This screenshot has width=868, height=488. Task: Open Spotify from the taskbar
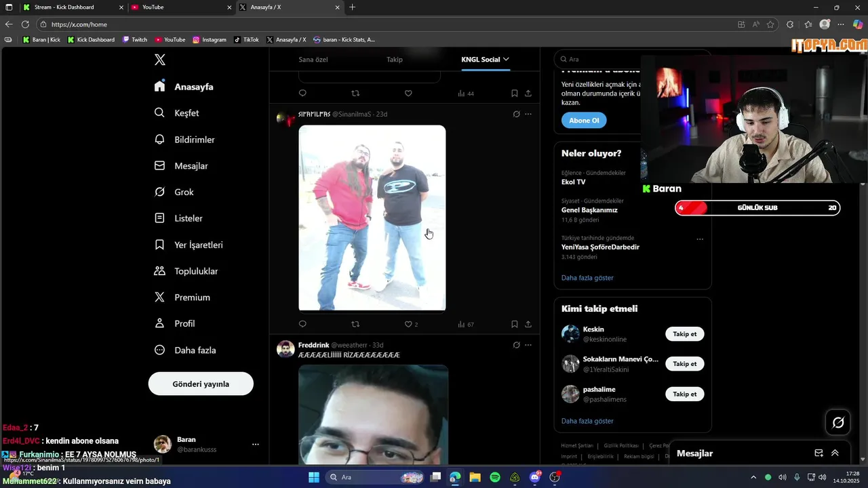pos(495,477)
